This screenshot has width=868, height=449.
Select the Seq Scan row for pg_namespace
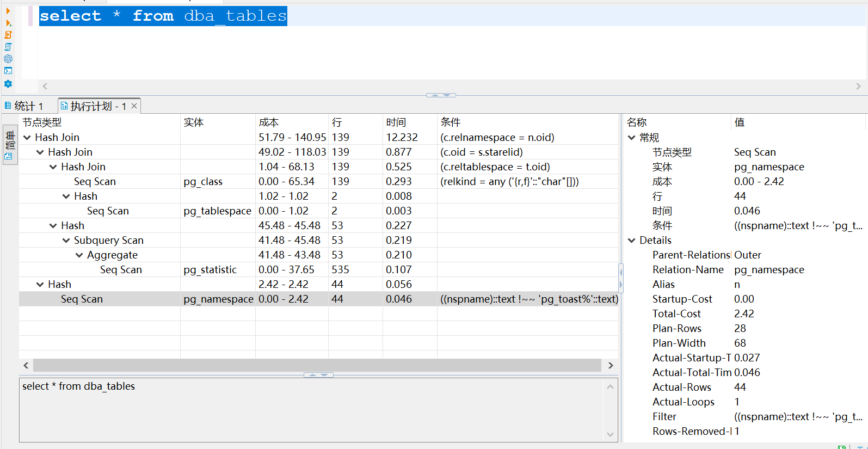click(x=319, y=299)
